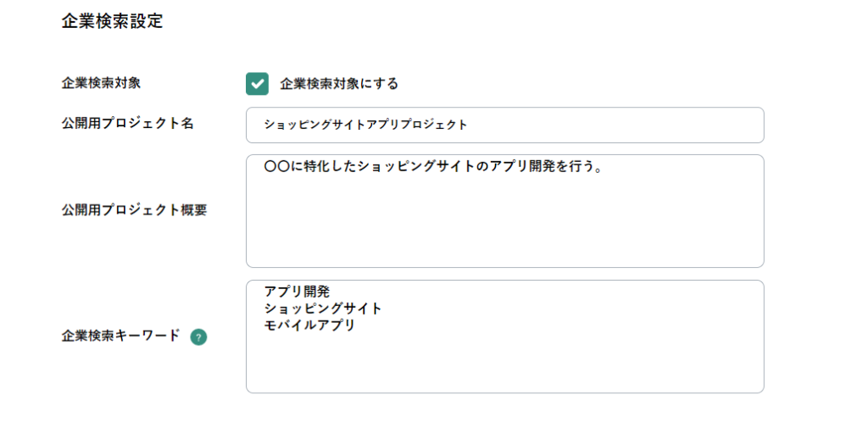
Task: Click the 公開用プロジェクト名 field label
Action: [127, 124]
